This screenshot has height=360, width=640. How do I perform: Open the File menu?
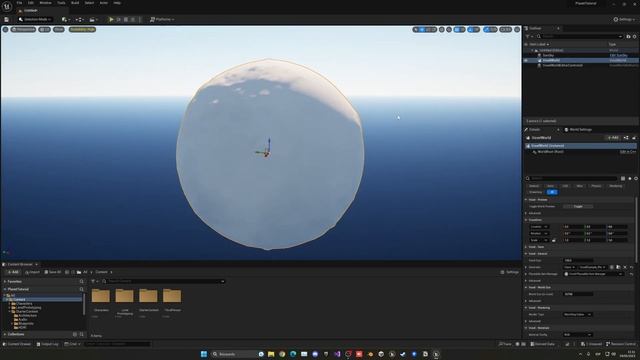pyautogui.click(x=19, y=3)
